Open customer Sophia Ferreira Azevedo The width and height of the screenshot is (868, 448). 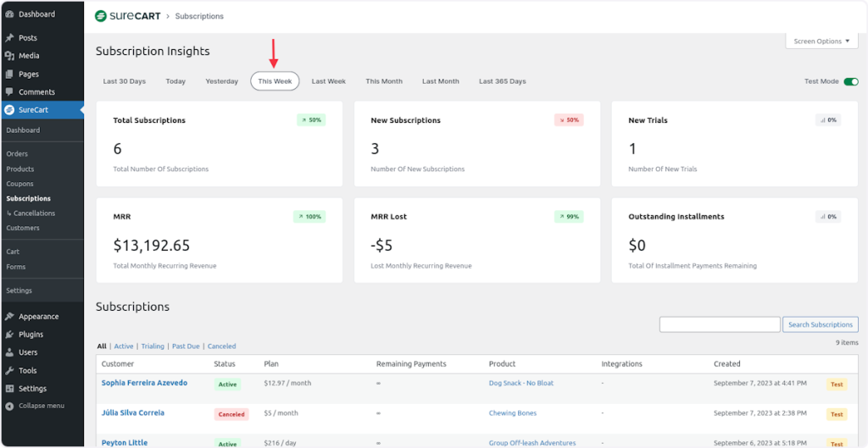(144, 383)
